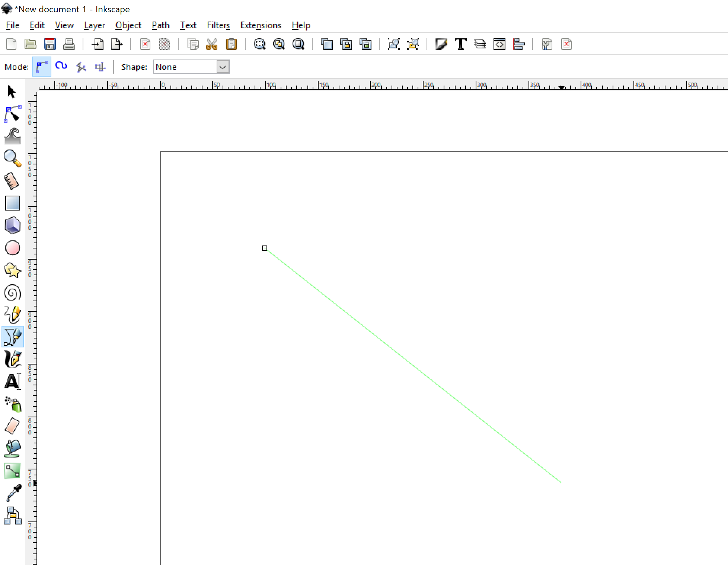Open the XML editor icon
Screen dimensions: 728x565
click(499, 44)
